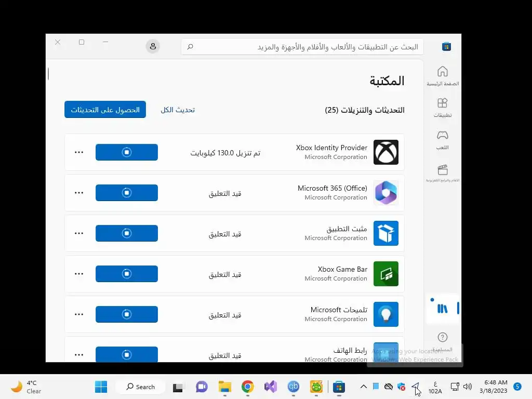Select the Library icon in sidebar

point(443,309)
